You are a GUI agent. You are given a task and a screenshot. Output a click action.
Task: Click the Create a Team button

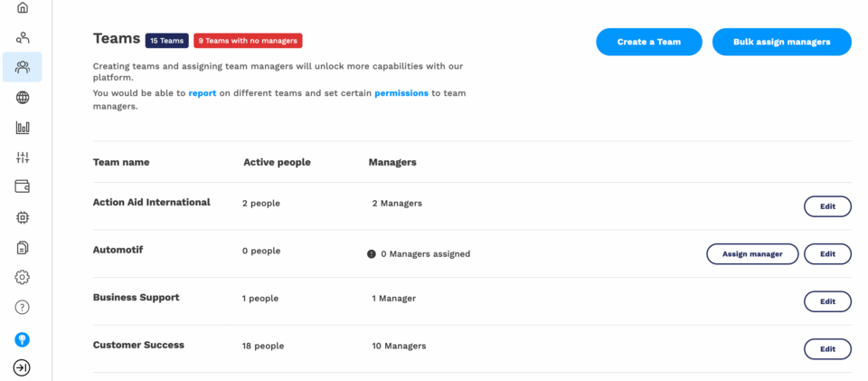(x=648, y=42)
